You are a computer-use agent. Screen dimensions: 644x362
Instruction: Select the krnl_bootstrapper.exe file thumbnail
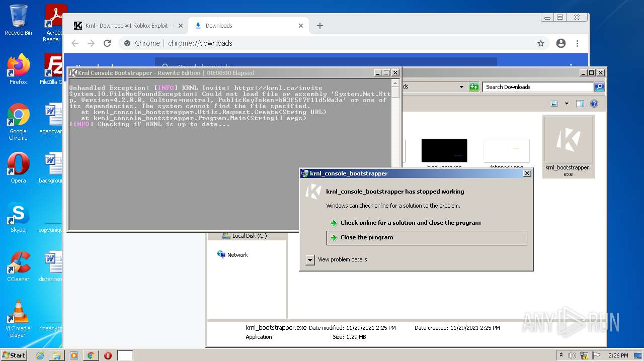[x=568, y=146]
